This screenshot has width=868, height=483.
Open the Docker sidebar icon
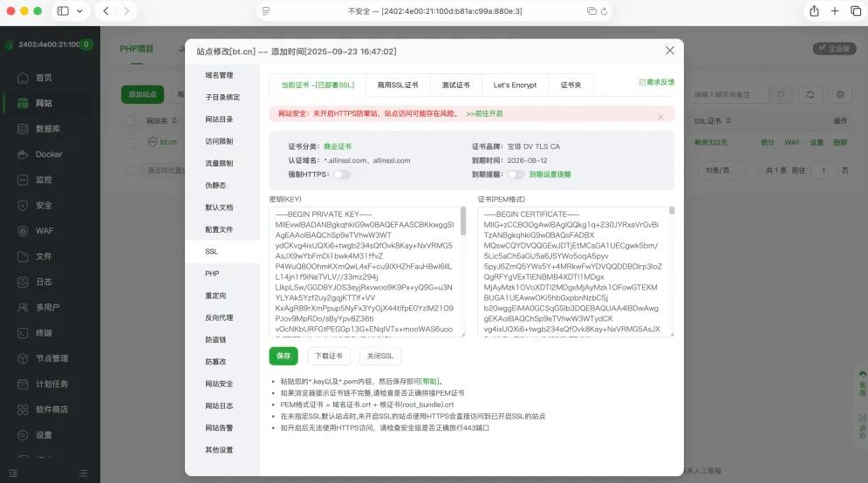(23, 154)
